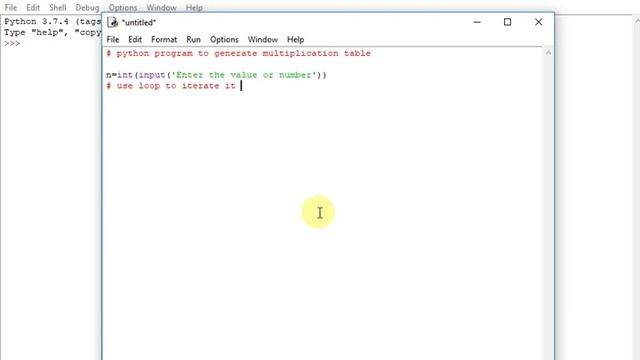
Task: Open the Window menu in untitled editor
Action: pos(262,40)
